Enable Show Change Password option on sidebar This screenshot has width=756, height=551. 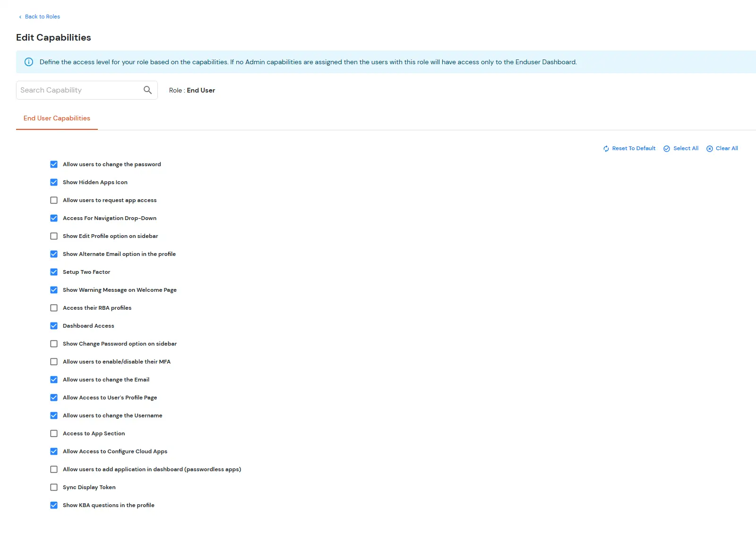tap(54, 344)
